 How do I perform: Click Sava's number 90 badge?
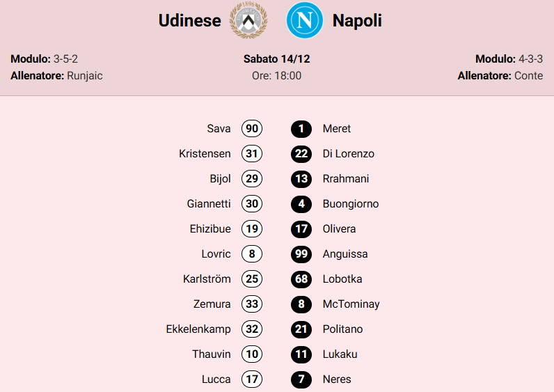point(252,129)
